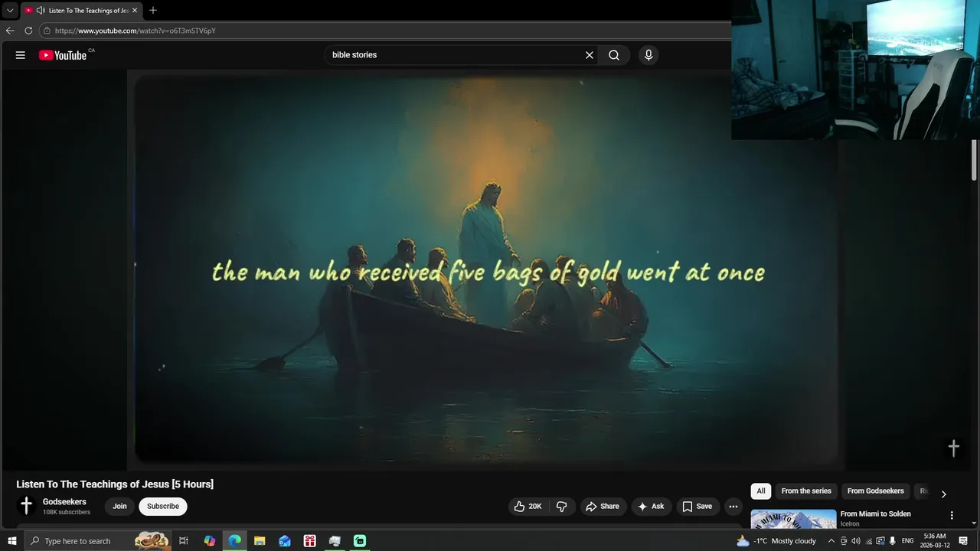Open Task View in the taskbar
The image size is (980, 551).
[184, 541]
